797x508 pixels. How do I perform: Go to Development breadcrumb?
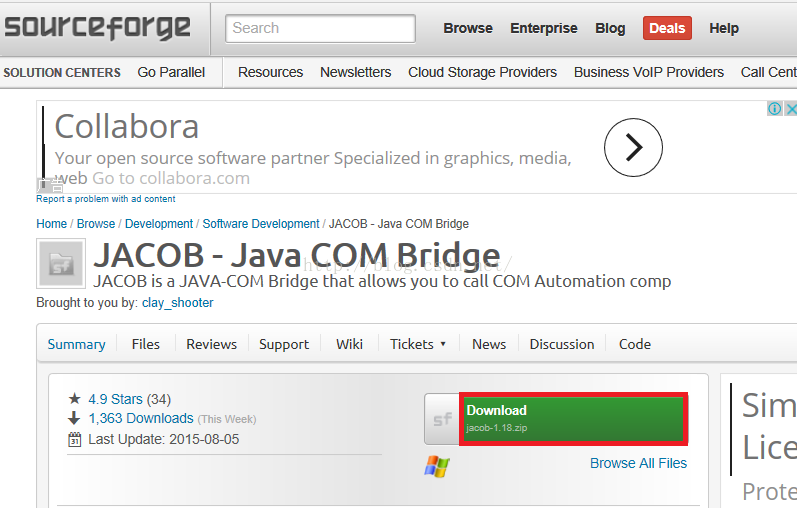[159, 224]
